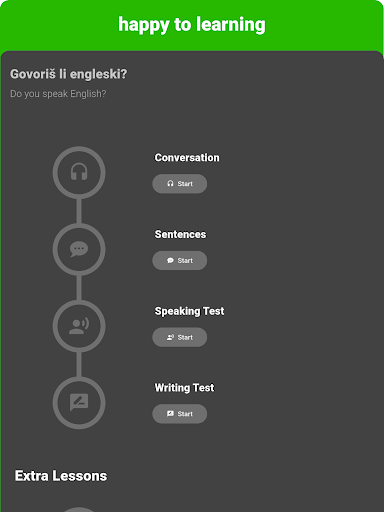Open the headphones circle icon for Conversation
The image size is (384, 512).
tap(79, 173)
